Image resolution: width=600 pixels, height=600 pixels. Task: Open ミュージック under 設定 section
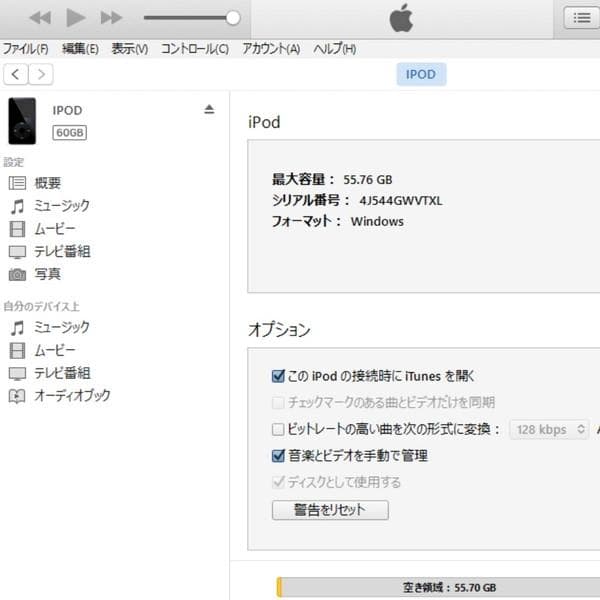tap(62, 206)
